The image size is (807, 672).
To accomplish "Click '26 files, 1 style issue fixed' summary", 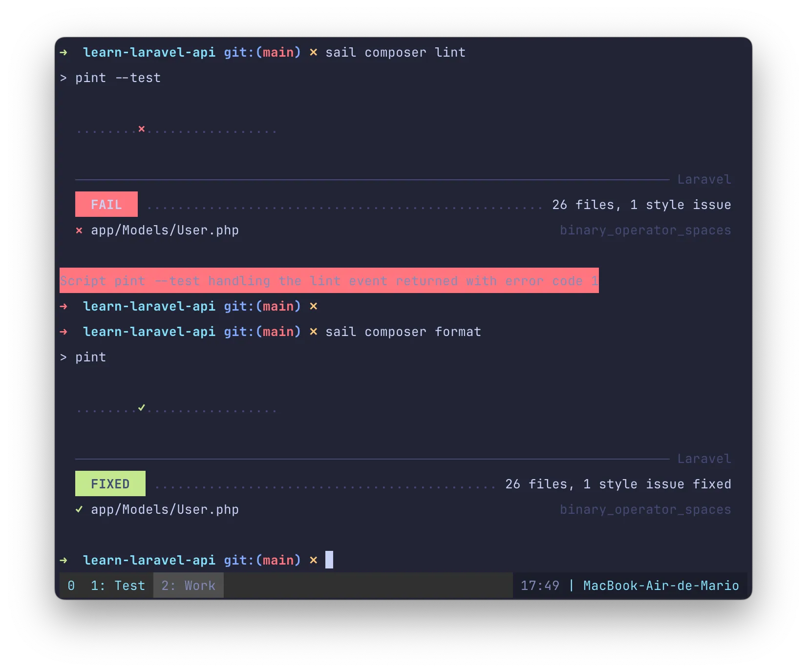I will pos(618,484).
